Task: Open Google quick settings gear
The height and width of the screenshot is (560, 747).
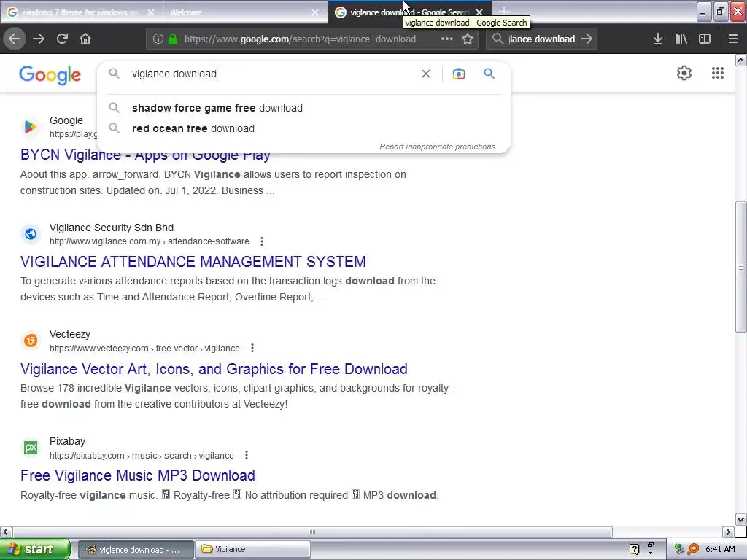Action: (x=684, y=73)
